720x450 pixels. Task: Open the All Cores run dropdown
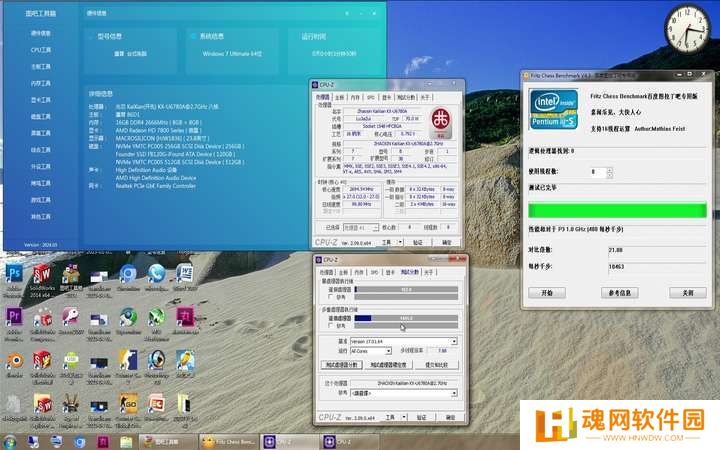tap(371, 351)
